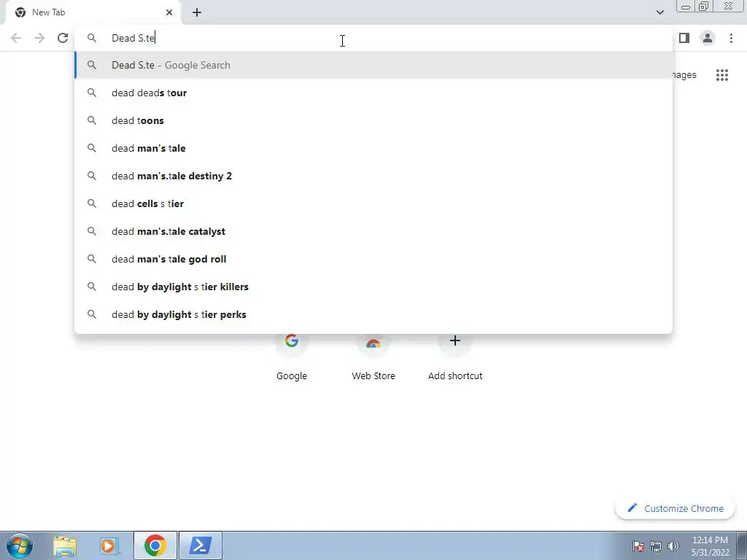Expand the tab search chevron
This screenshot has height=560, width=747.
click(x=659, y=12)
